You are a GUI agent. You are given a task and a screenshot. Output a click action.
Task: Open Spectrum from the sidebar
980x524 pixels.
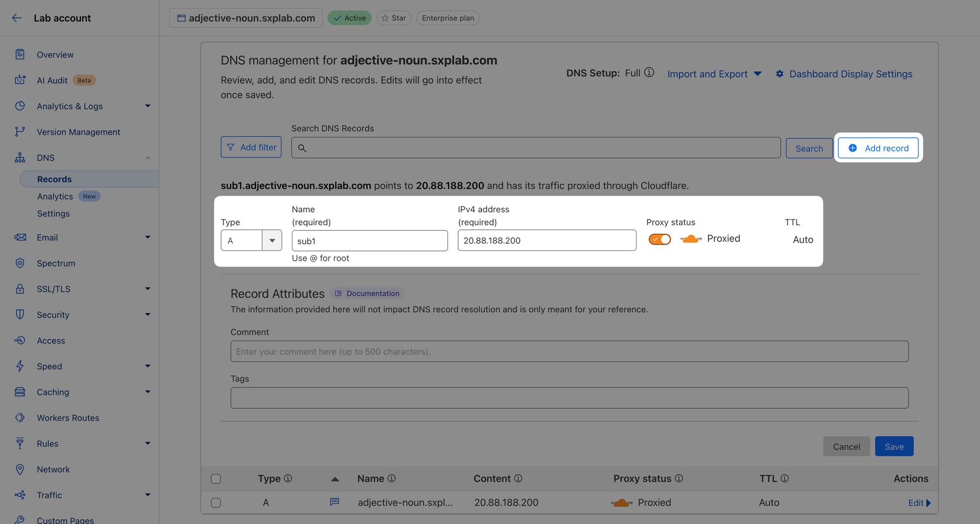tap(56, 263)
